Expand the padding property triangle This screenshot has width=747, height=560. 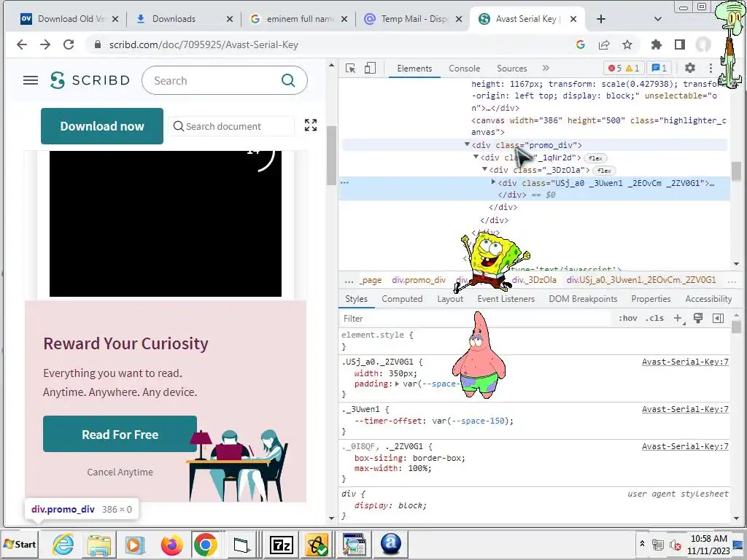[x=397, y=384]
